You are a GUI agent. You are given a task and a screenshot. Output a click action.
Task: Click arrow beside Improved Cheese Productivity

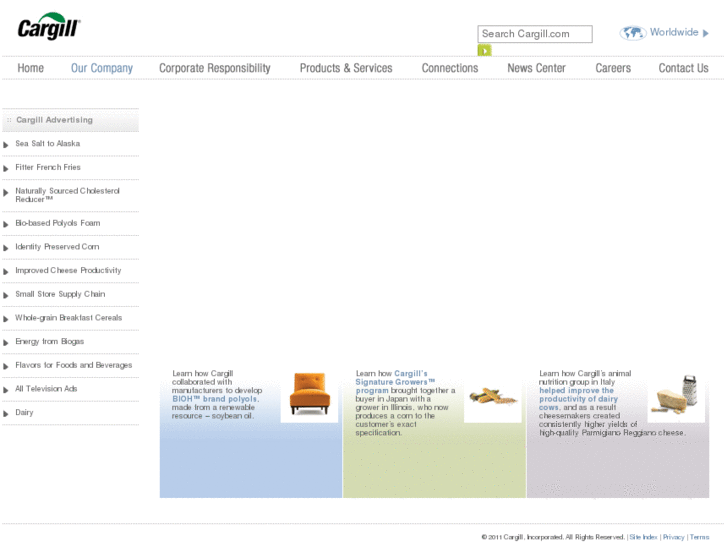[6, 272]
